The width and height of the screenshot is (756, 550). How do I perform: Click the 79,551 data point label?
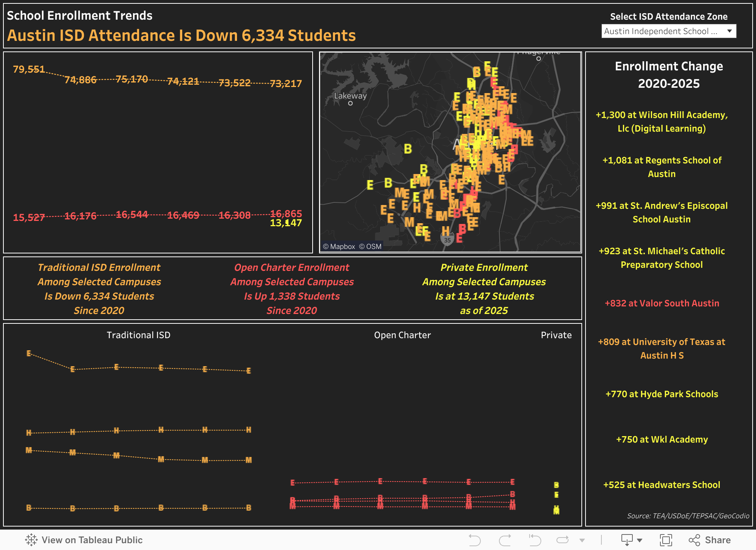29,69
